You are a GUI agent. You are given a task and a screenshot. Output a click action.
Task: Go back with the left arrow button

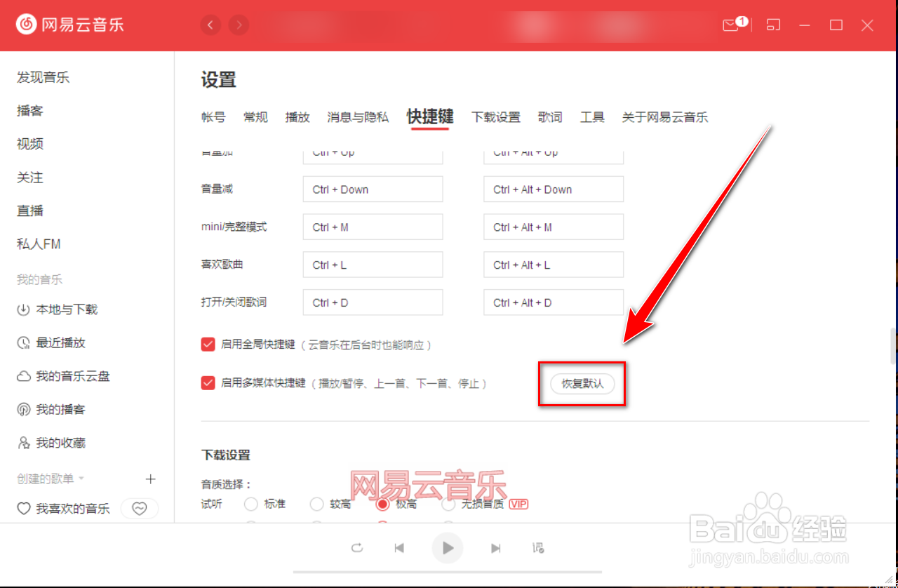click(x=210, y=25)
